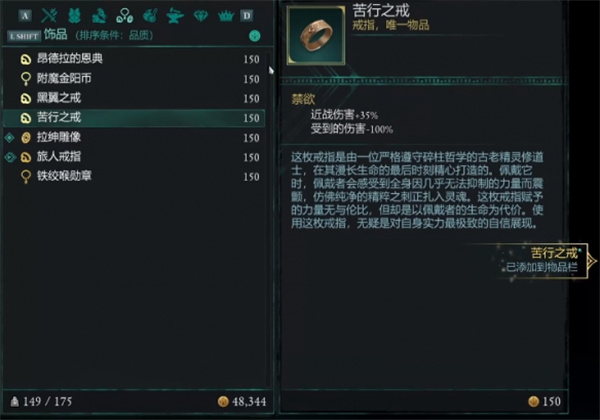Open the gems diamond category icon

[201, 16]
